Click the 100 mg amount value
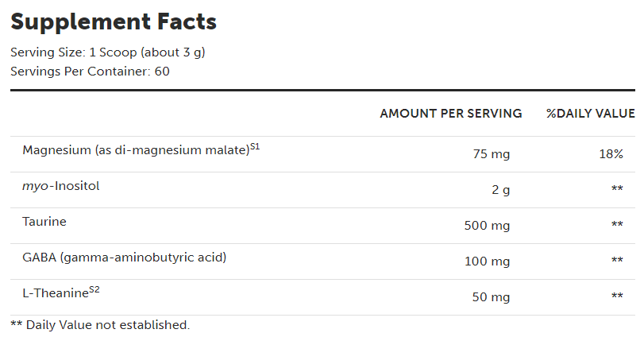The width and height of the screenshot is (644, 337). point(487,261)
